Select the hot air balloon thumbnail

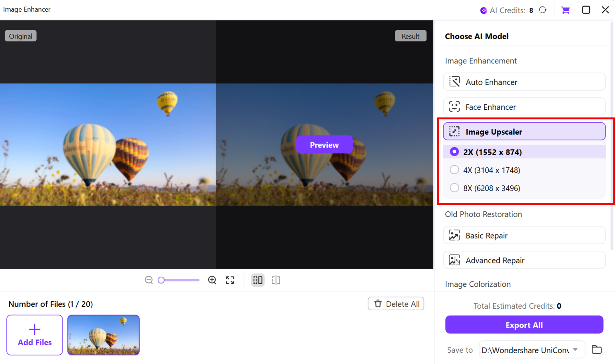104,335
